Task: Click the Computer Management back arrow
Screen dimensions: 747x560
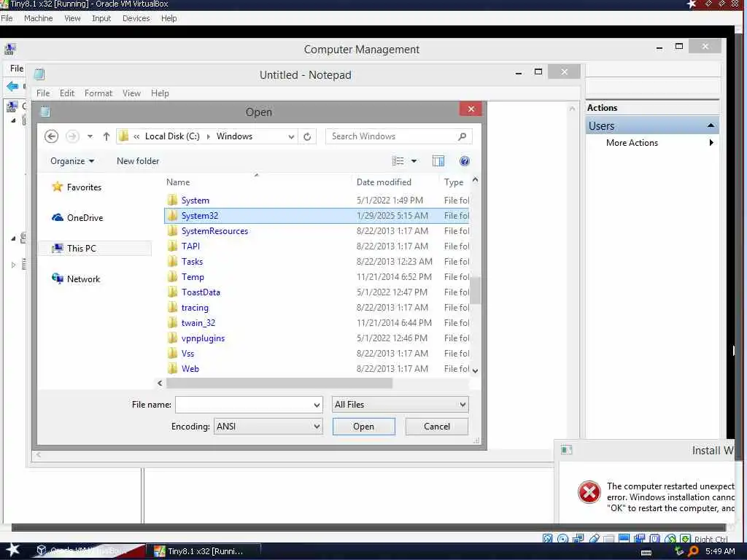Action: (12, 86)
